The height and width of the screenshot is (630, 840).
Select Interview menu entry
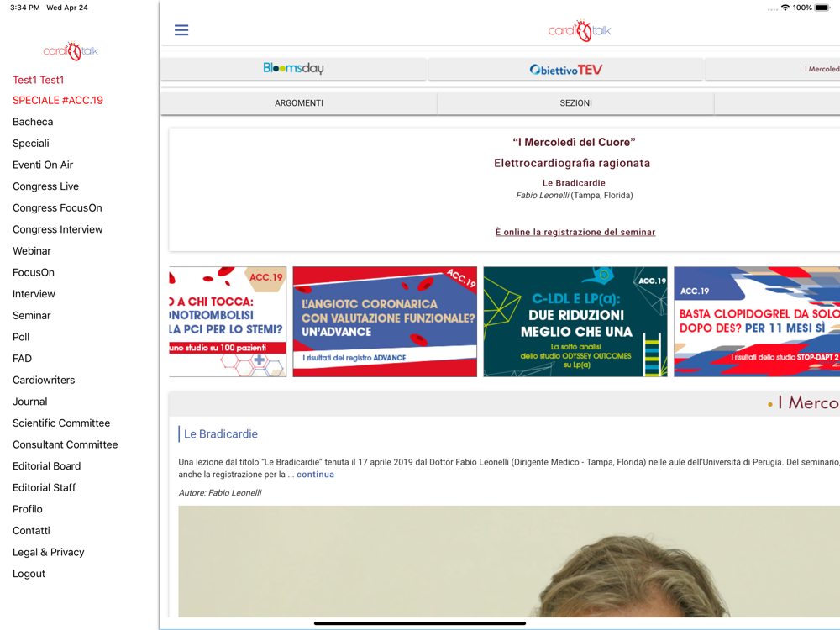pos(34,293)
